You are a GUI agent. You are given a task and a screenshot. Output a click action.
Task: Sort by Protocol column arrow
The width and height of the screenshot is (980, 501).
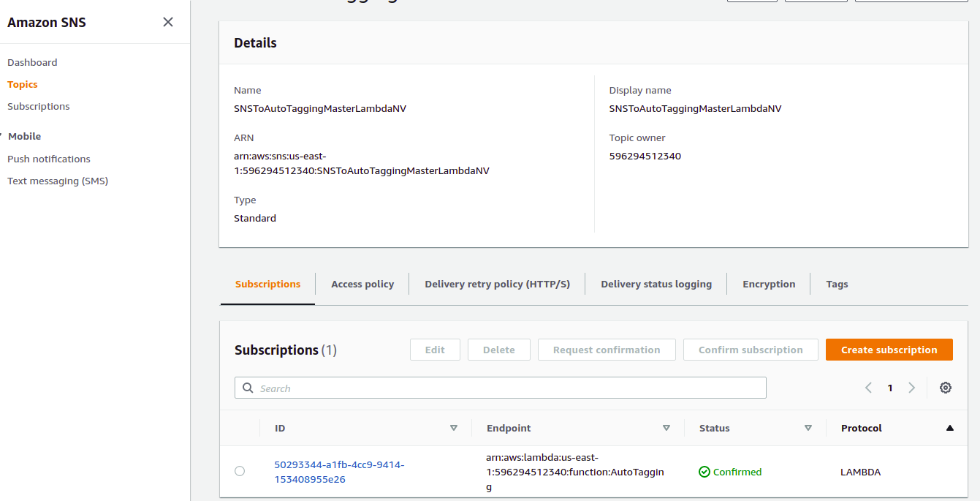[950, 428]
